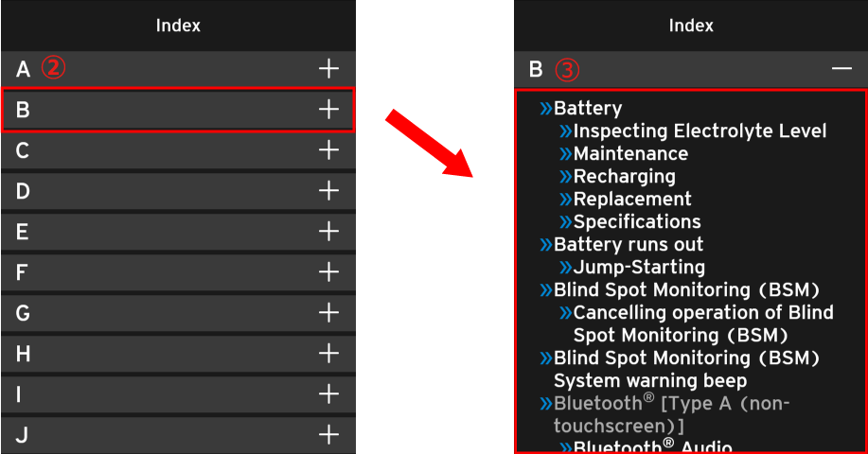The image size is (868, 454).
Task: Click the plus icon on row D
Action: click(328, 191)
